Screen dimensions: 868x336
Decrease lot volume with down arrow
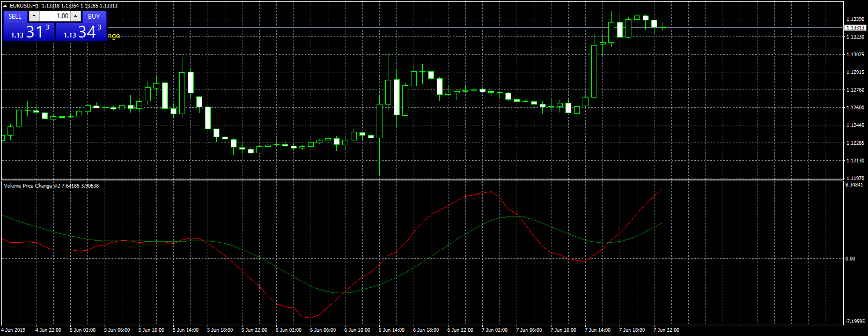tap(34, 17)
